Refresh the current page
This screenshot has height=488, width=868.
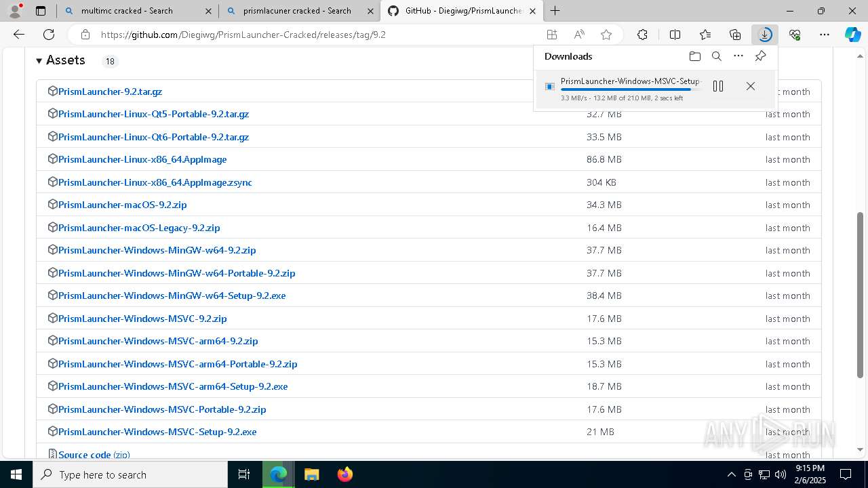[49, 35]
